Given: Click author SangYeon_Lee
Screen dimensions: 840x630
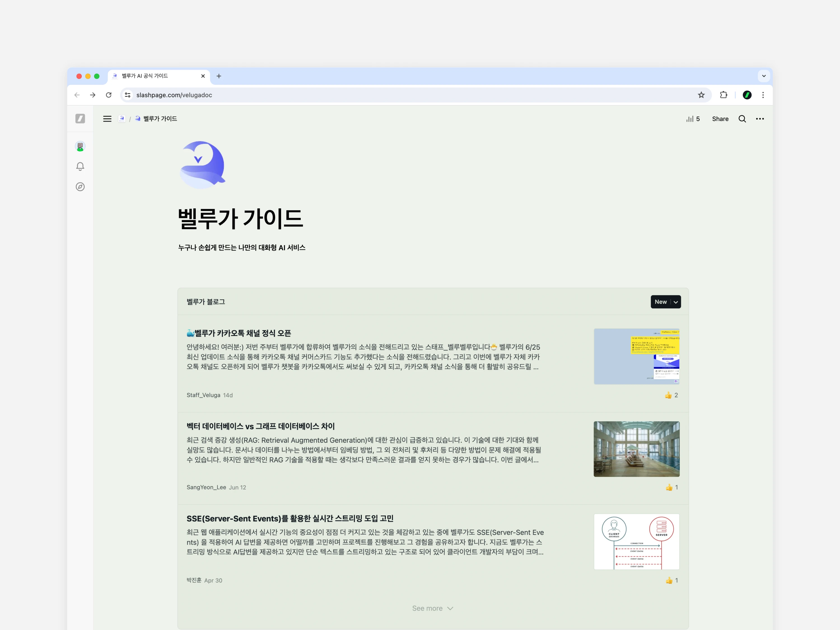Looking at the screenshot, I should [206, 487].
